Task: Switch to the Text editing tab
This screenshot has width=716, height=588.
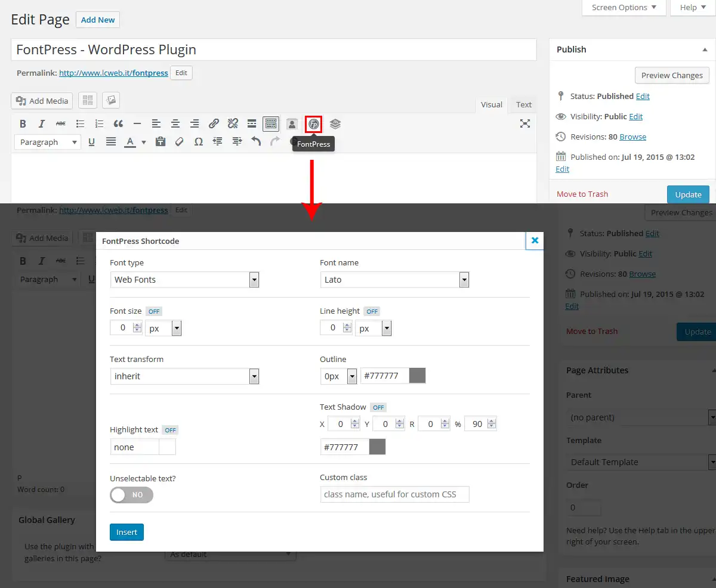Action: [523, 104]
